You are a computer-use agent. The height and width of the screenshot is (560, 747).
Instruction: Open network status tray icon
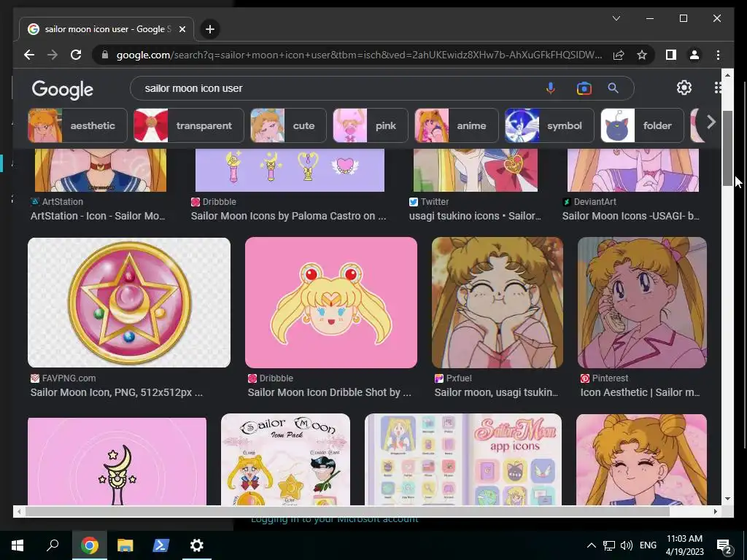[609, 545]
